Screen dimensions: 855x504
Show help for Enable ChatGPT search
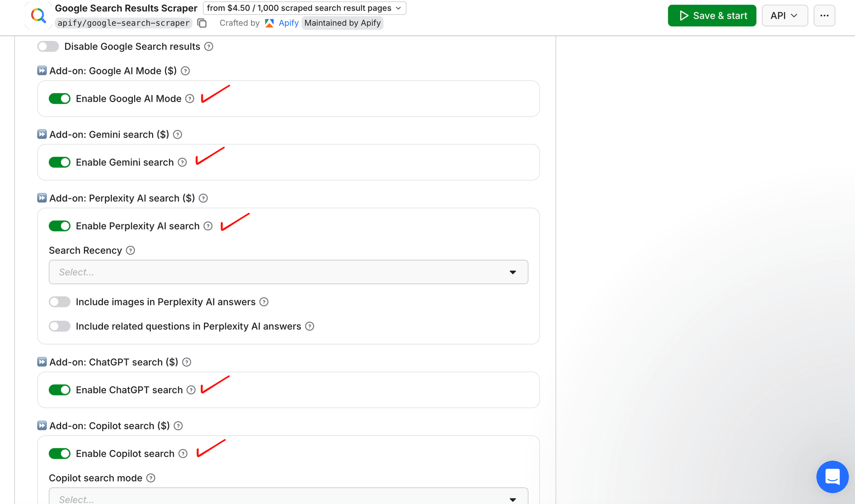pos(191,390)
